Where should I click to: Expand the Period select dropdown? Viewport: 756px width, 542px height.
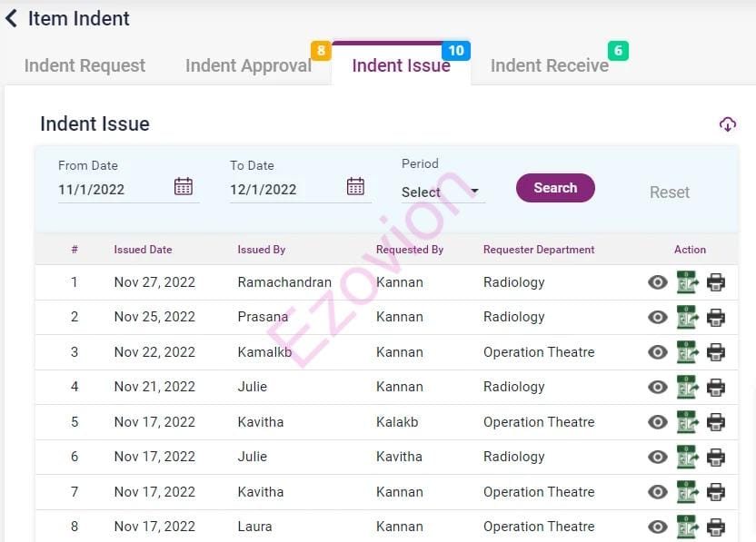point(442,192)
